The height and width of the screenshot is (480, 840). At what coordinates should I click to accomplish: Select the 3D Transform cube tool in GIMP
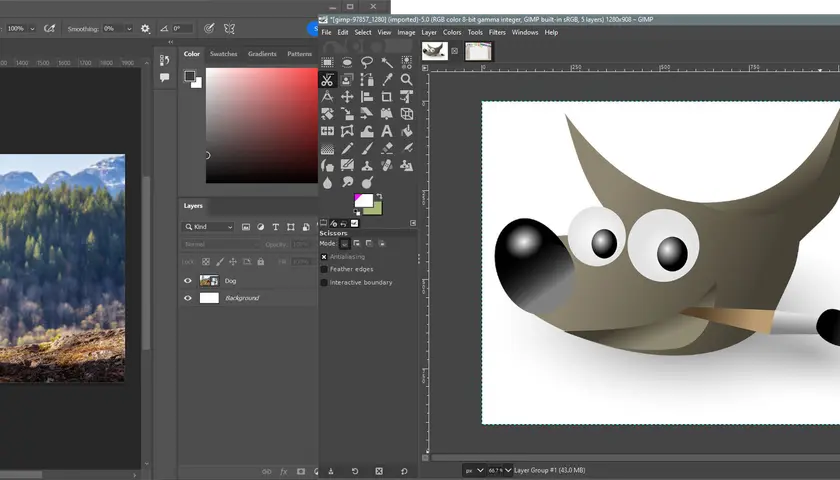(407, 114)
